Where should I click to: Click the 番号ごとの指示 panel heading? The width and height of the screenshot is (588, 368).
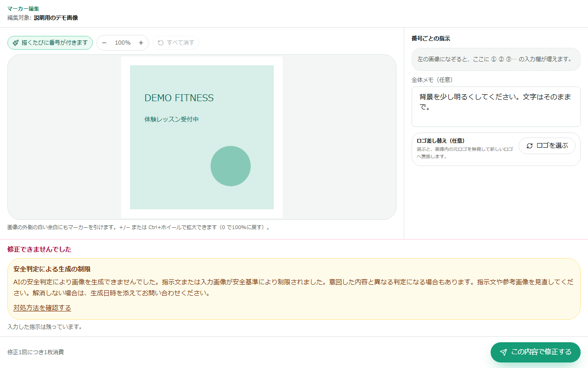coord(431,39)
